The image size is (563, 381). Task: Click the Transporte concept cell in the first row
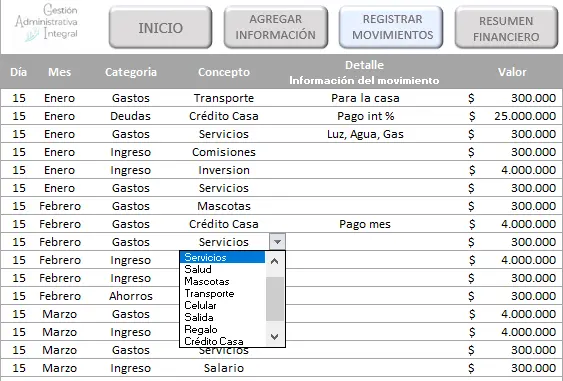(x=224, y=98)
